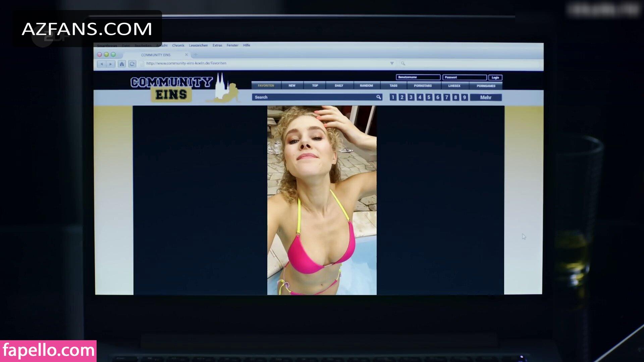The width and height of the screenshot is (644, 362).
Task: Select the RANDOM navigation tab
Action: [366, 86]
